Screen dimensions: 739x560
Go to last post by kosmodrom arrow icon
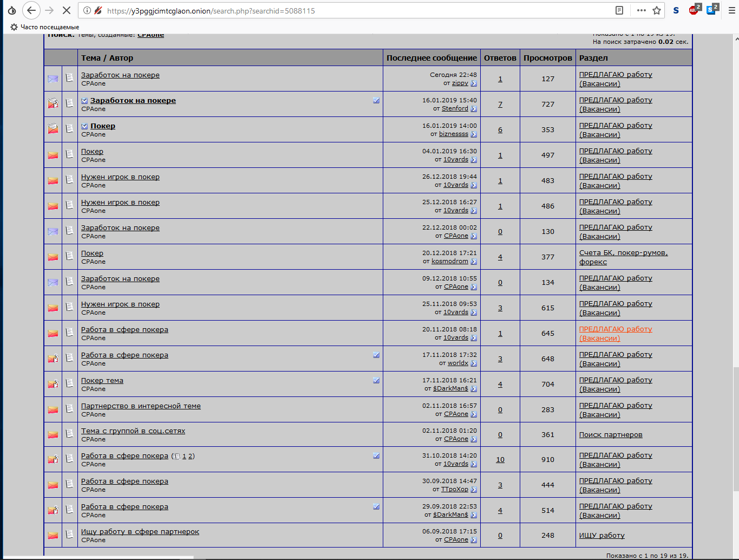point(474,262)
